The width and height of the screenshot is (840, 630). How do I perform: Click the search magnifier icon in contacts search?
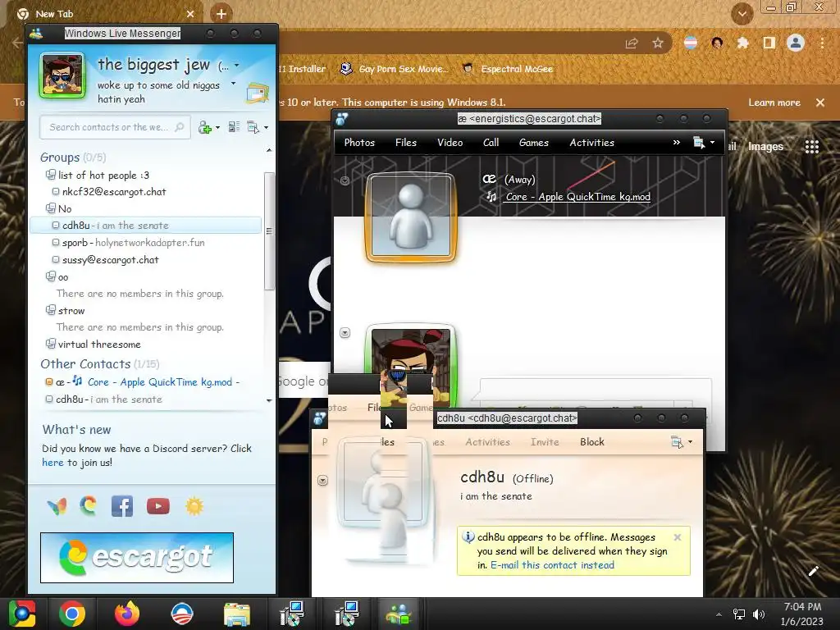(x=180, y=127)
